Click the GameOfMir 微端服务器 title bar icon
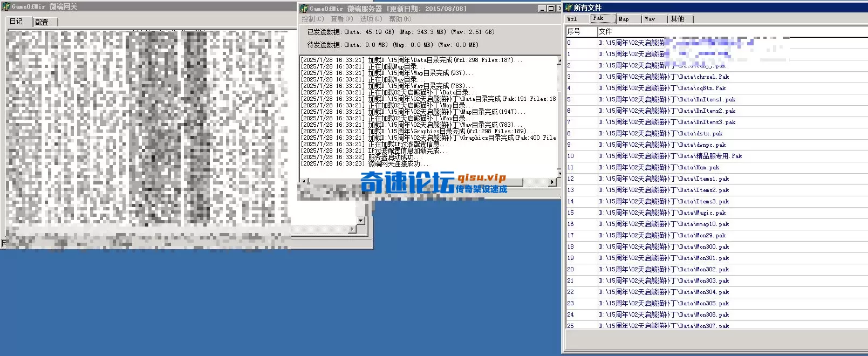The width and height of the screenshot is (868, 356). point(304,9)
